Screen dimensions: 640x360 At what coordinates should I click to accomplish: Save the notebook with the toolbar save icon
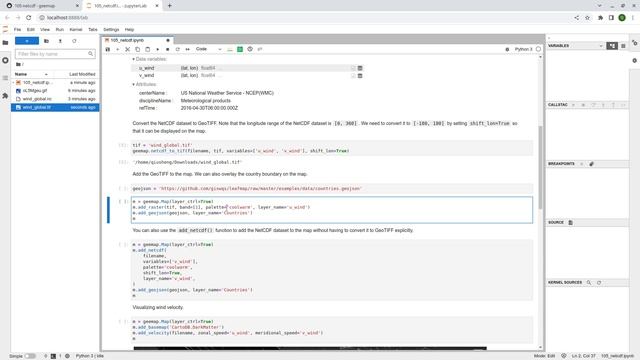click(x=108, y=49)
